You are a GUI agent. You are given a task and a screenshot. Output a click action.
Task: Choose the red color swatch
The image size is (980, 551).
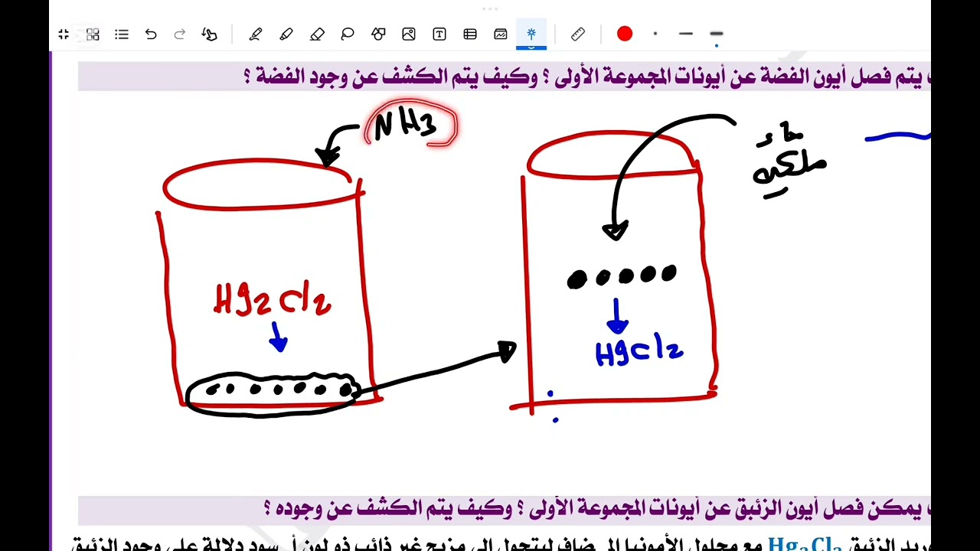pyautogui.click(x=625, y=34)
